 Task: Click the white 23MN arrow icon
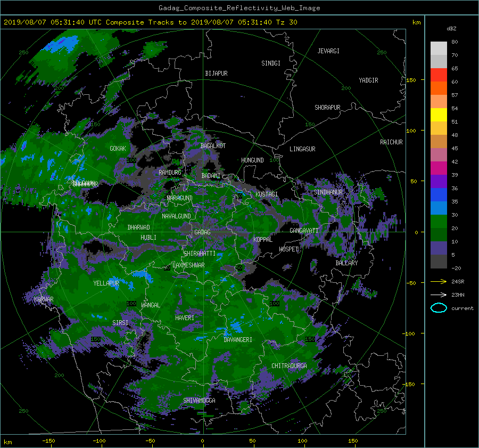click(439, 295)
